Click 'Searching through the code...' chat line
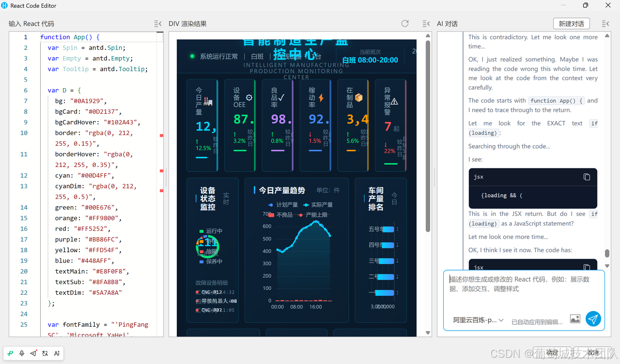The width and height of the screenshot is (620, 364). [509, 146]
